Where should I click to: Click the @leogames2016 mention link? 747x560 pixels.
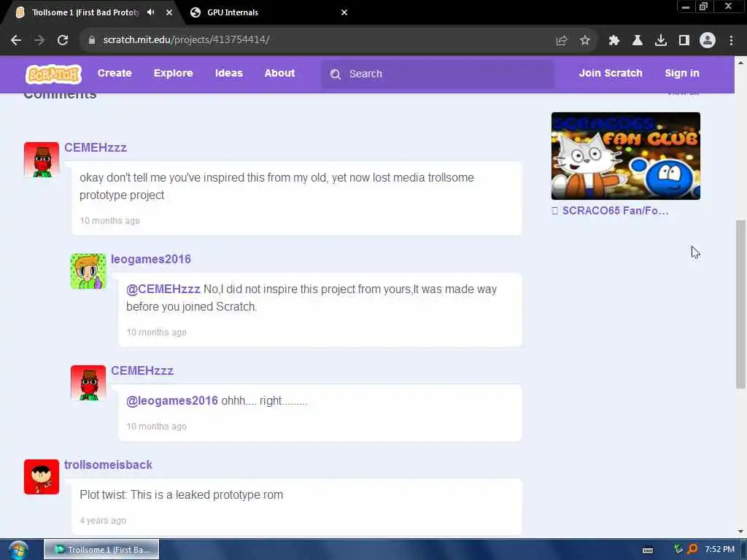click(172, 400)
